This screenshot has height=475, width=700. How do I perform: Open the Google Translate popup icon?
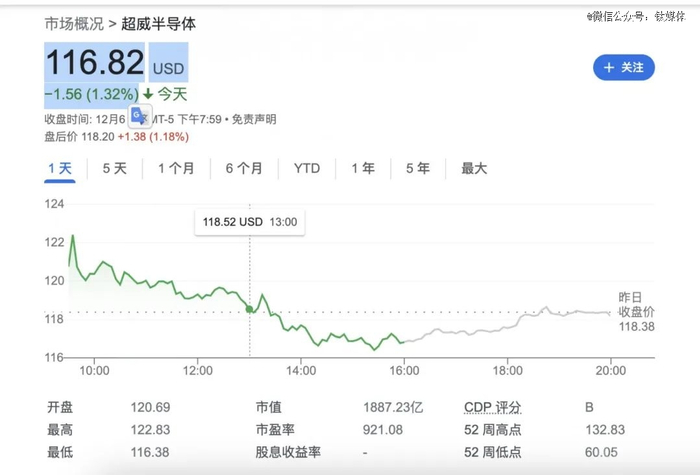coord(140,116)
